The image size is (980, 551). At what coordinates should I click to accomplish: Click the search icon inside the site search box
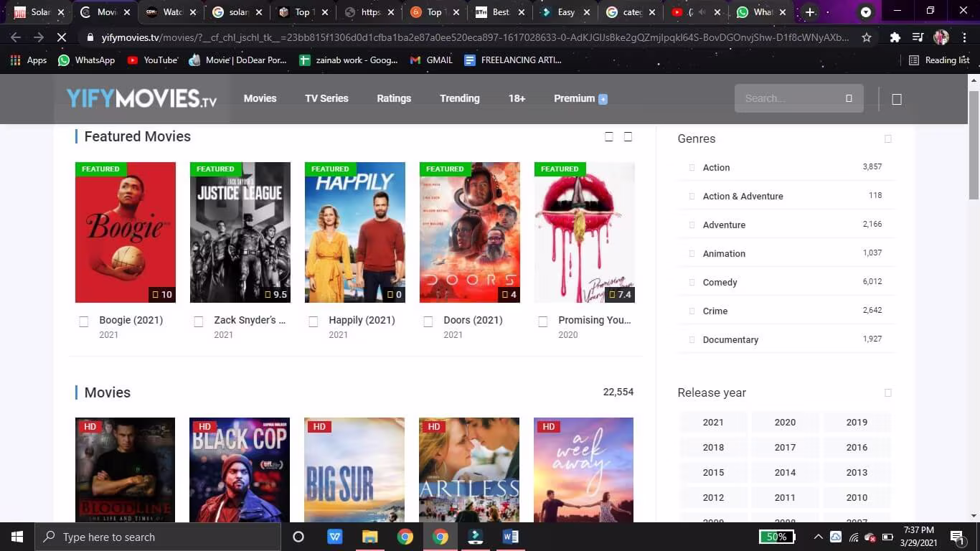[x=849, y=98]
